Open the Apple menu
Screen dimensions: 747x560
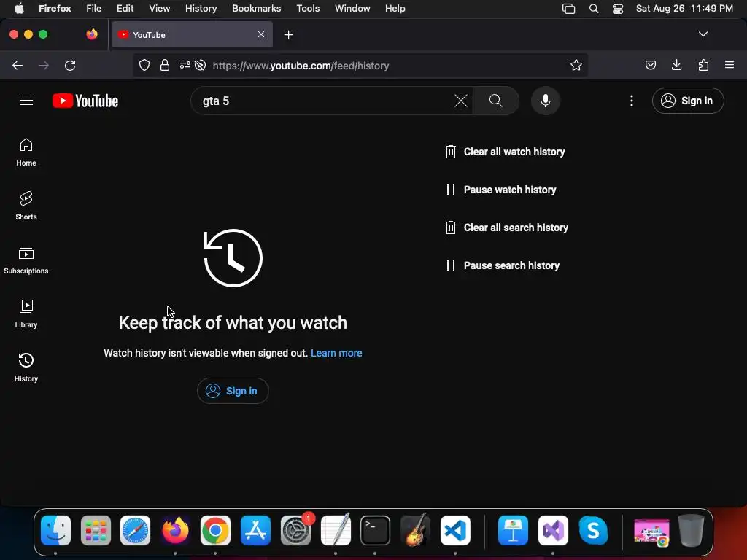point(19,9)
